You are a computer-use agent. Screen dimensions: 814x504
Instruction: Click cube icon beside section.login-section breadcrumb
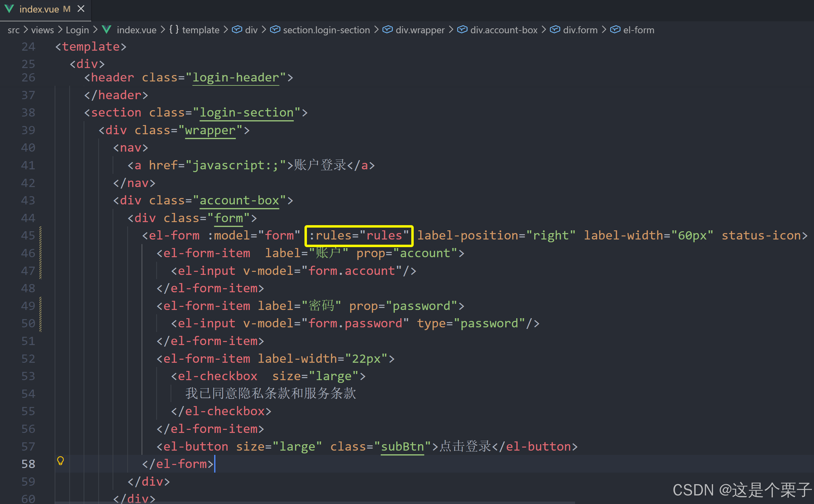275,30
